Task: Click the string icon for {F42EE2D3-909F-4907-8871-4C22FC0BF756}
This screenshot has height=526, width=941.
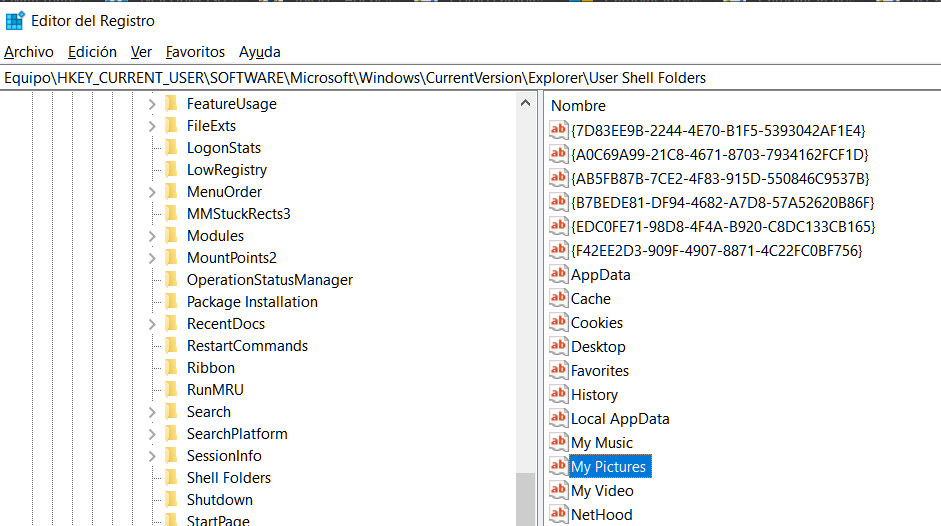Action: click(x=558, y=250)
